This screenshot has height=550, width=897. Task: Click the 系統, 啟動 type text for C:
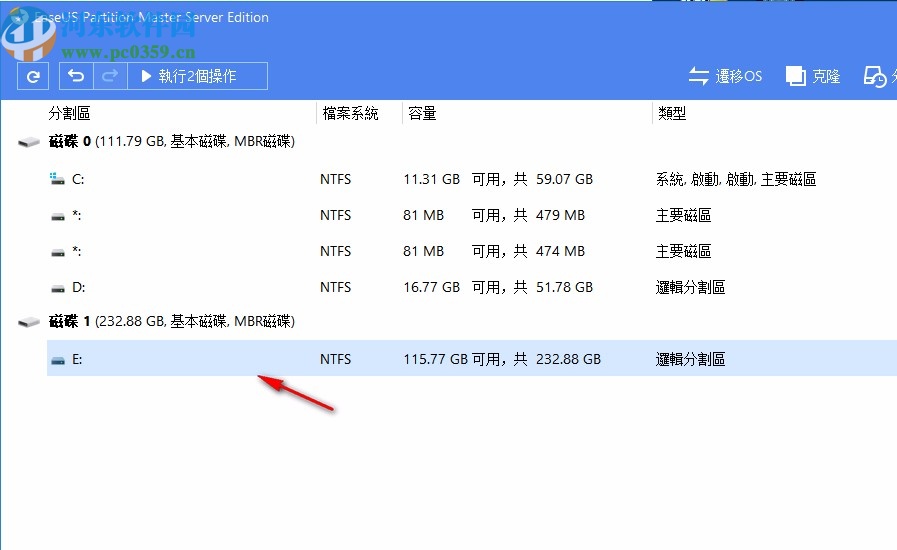coord(736,179)
